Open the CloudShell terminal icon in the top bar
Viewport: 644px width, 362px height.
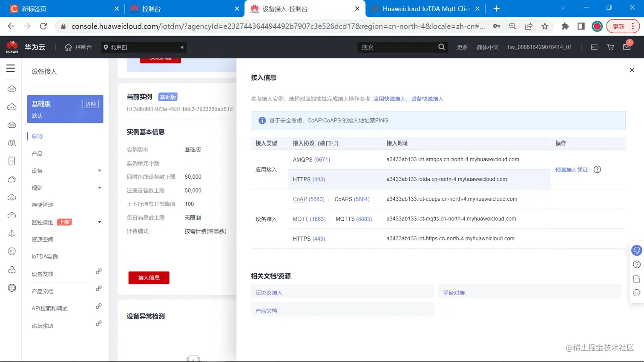[594, 47]
